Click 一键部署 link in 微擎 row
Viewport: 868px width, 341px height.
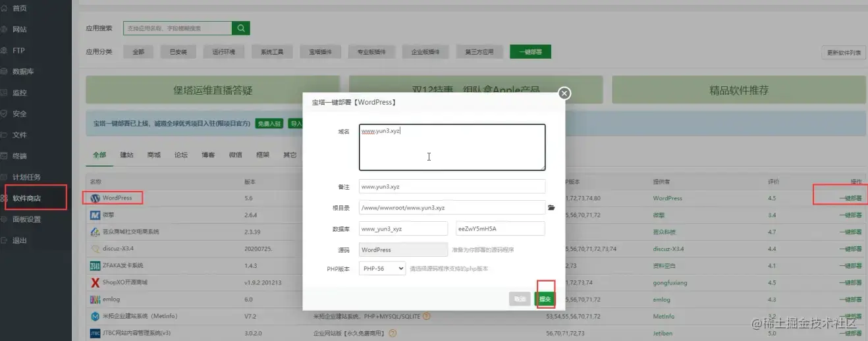(x=850, y=215)
